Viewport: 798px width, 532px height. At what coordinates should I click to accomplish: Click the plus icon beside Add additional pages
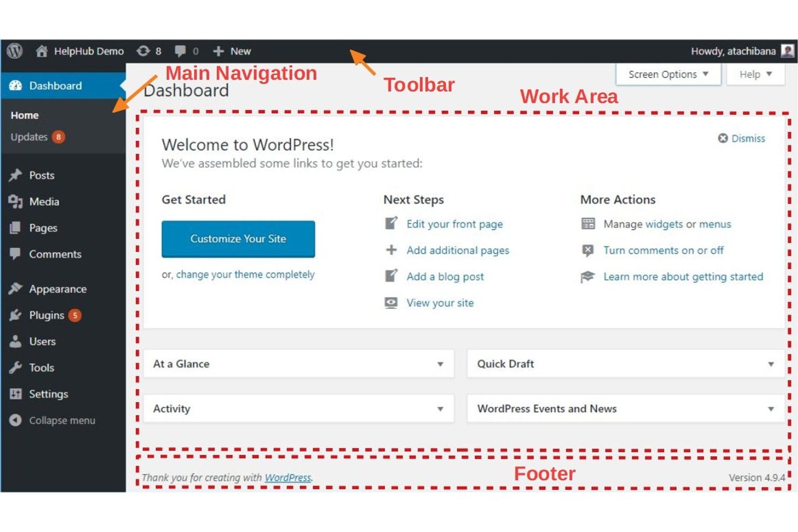tap(391, 250)
